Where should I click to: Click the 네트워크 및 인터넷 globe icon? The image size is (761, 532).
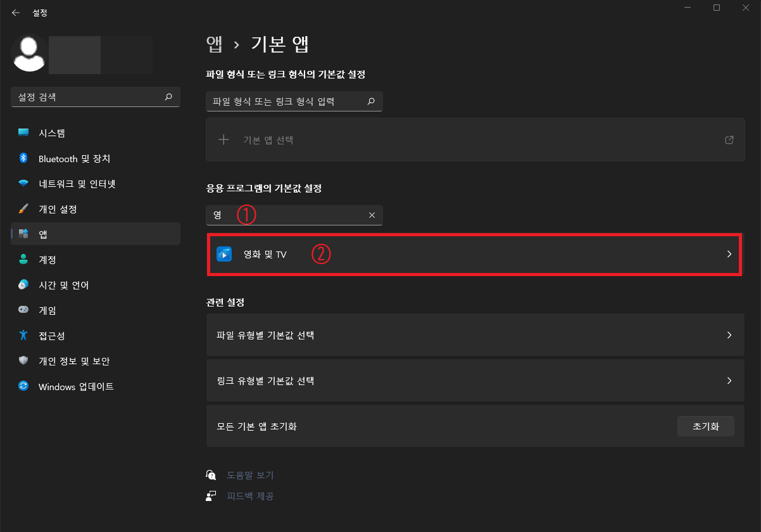(x=23, y=184)
